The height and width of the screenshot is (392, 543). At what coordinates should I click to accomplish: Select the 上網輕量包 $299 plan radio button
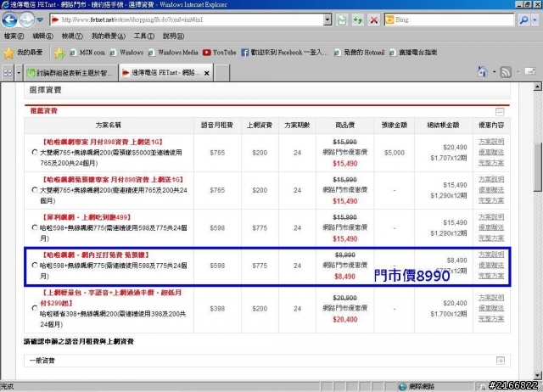(x=35, y=308)
